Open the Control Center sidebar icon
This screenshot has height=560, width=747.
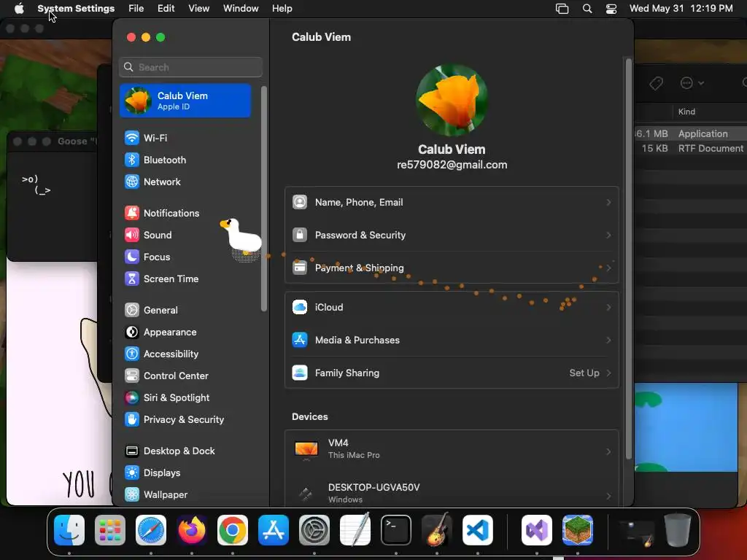click(x=131, y=376)
